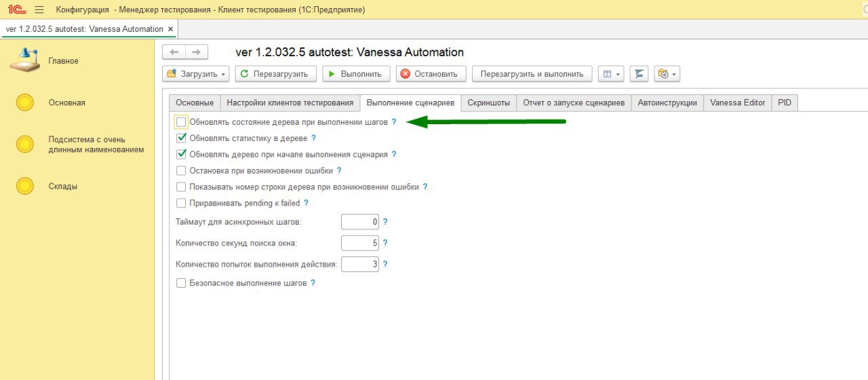Screen dimensions: 868x380
Task: Open help for Количество секунд поиска окна
Action: click(x=385, y=243)
